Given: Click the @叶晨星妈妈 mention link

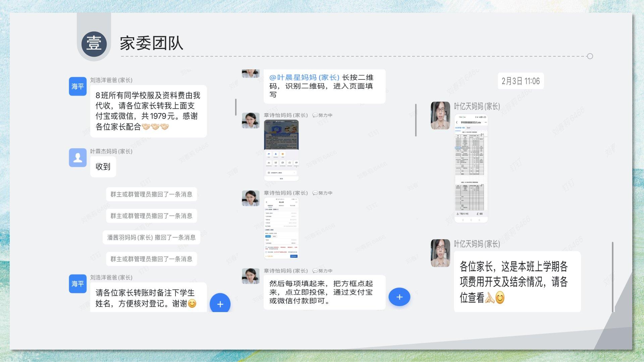Looking at the screenshot, I should pyautogui.click(x=304, y=77).
